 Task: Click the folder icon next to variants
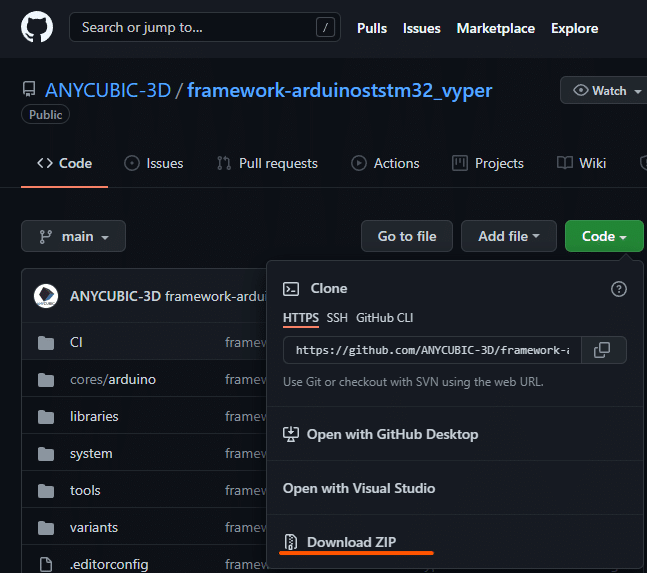point(46,528)
